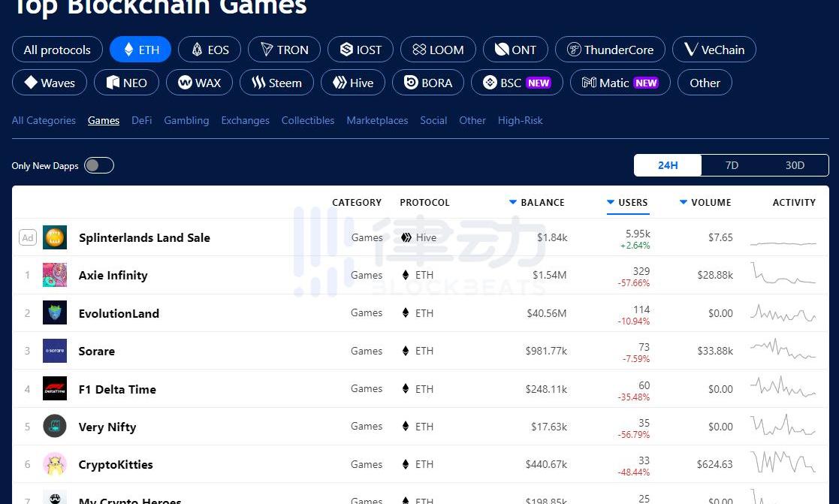839x504 pixels.
Task: Click the Axie Infinity game icon
Action: tap(55, 275)
